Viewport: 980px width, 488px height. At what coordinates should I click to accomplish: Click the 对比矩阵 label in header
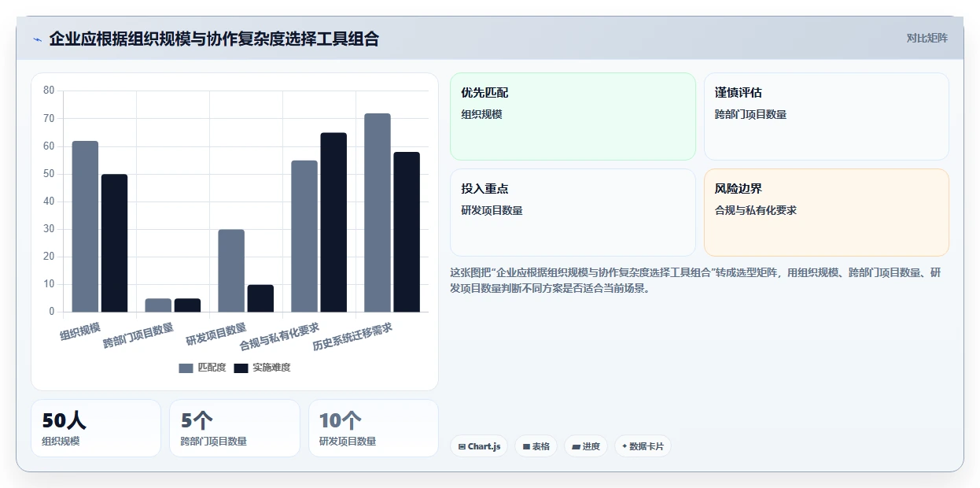pos(927,38)
